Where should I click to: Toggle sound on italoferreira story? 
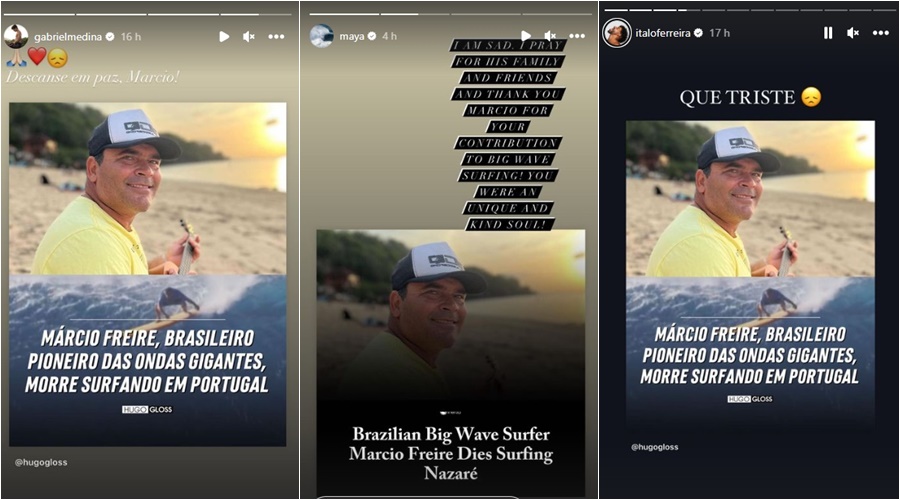tap(853, 33)
